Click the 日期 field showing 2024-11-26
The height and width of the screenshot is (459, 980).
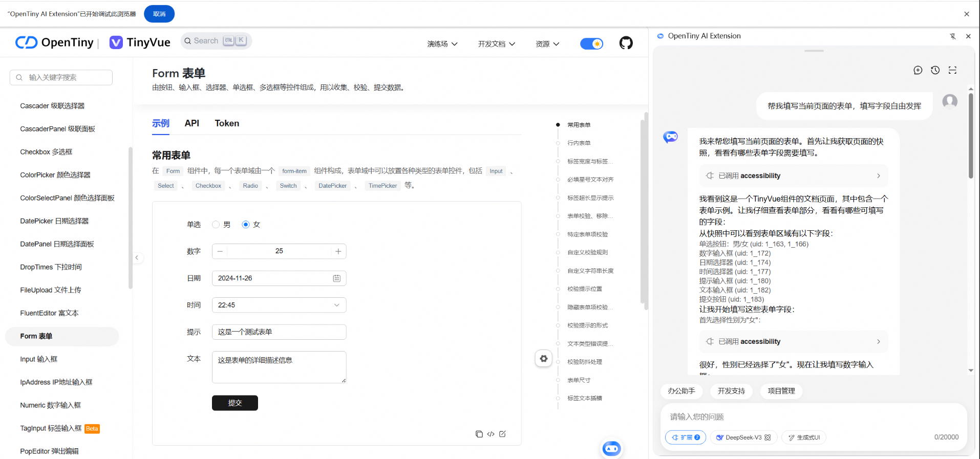click(279, 278)
